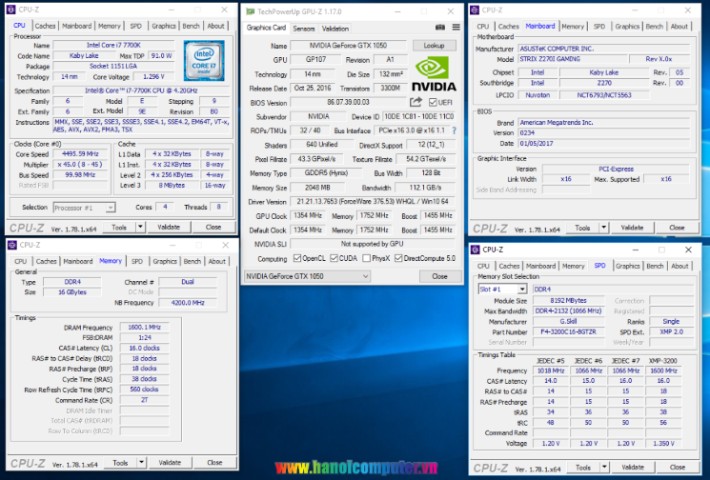This screenshot has height=480, width=710.
Task: Open the GPU-Z hamburger menu icon
Action: [456, 28]
